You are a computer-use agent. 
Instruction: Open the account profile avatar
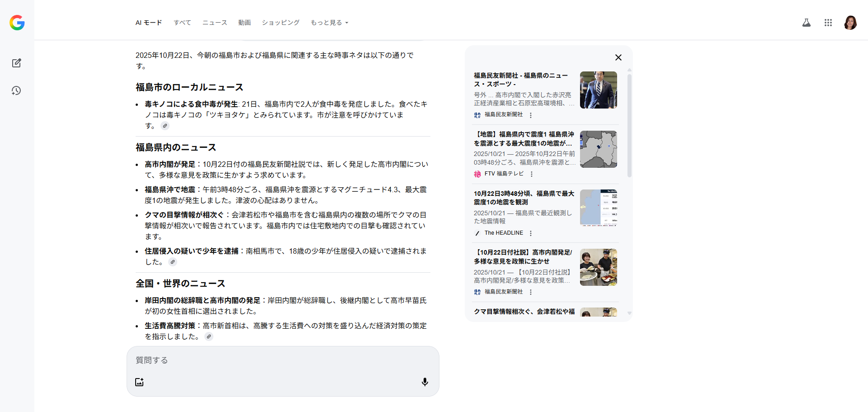tap(850, 23)
